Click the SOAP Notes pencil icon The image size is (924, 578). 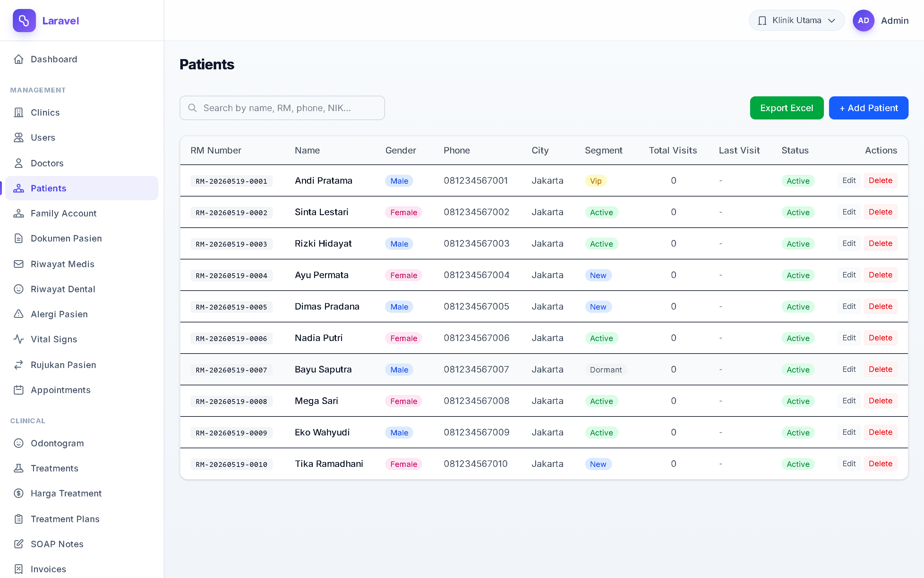click(19, 544)
